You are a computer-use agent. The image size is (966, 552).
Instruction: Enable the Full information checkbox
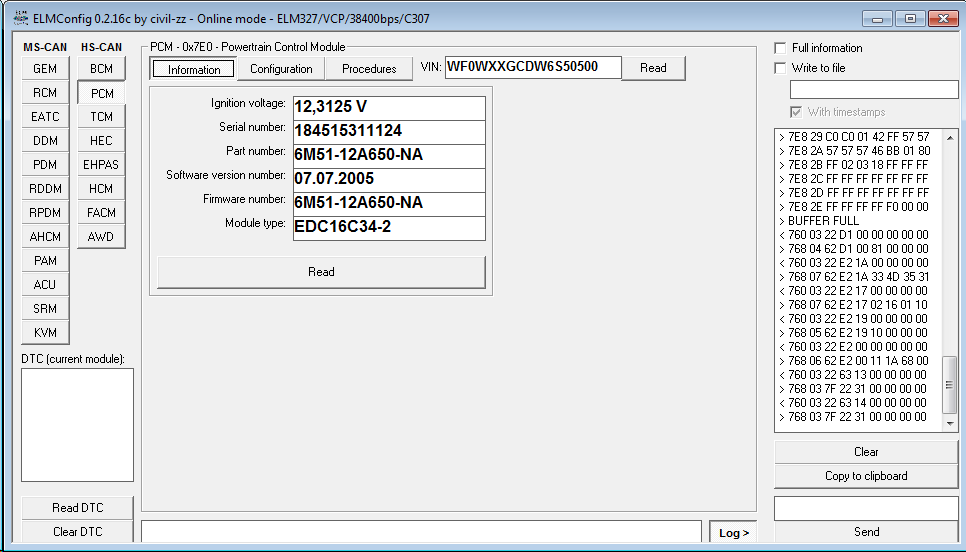781,48
